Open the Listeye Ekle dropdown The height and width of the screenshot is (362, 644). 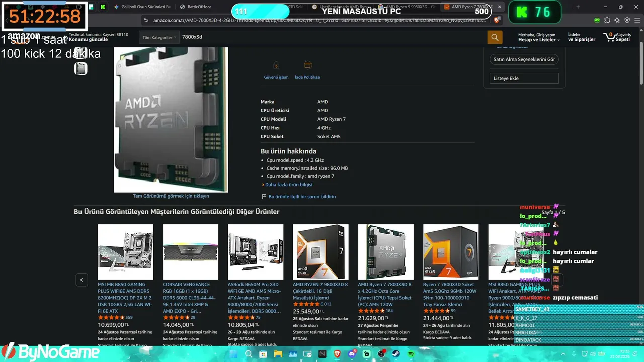(524, 78)
